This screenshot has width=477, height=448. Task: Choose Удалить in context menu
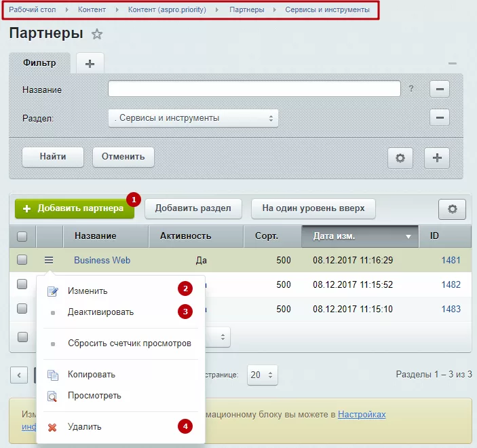tap(121, 427)
